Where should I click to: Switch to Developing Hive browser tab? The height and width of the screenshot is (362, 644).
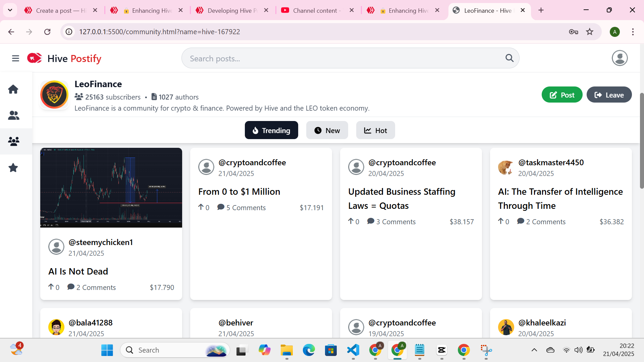pyautogui.click(x=231, y=10)
